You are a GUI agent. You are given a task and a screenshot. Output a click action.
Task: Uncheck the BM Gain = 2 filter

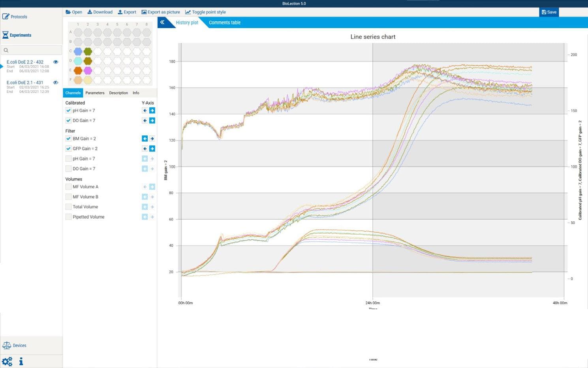68,138
